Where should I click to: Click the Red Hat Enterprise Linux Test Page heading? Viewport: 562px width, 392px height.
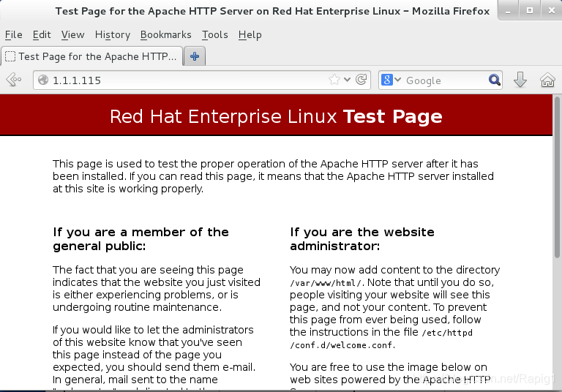click(x=276, y=116)
